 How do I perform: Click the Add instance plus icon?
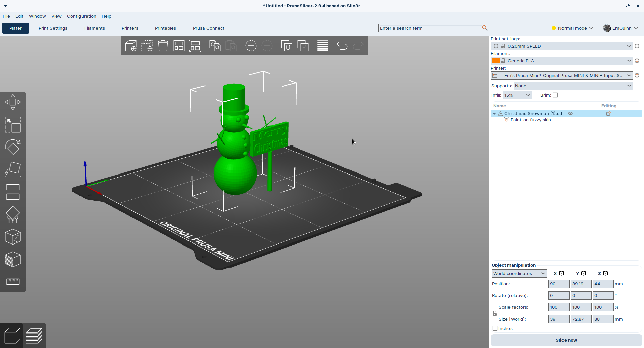251,46
